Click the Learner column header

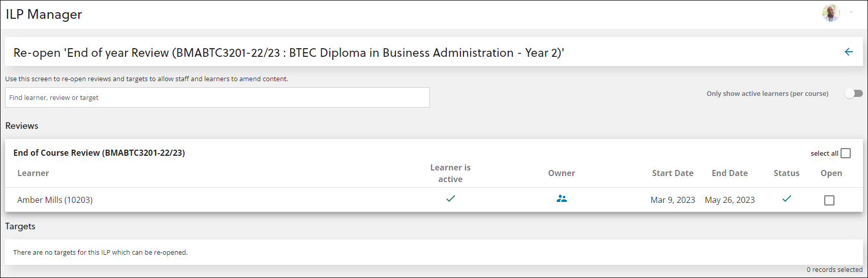click(33, 173)
